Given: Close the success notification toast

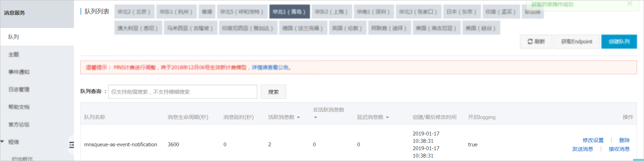Looking at the screenshot, I should pos(630,4).
